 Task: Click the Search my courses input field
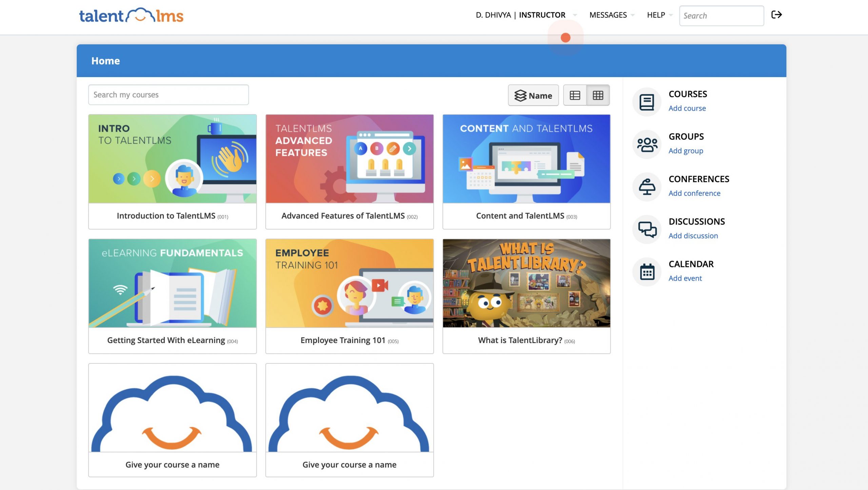point(168,95)
